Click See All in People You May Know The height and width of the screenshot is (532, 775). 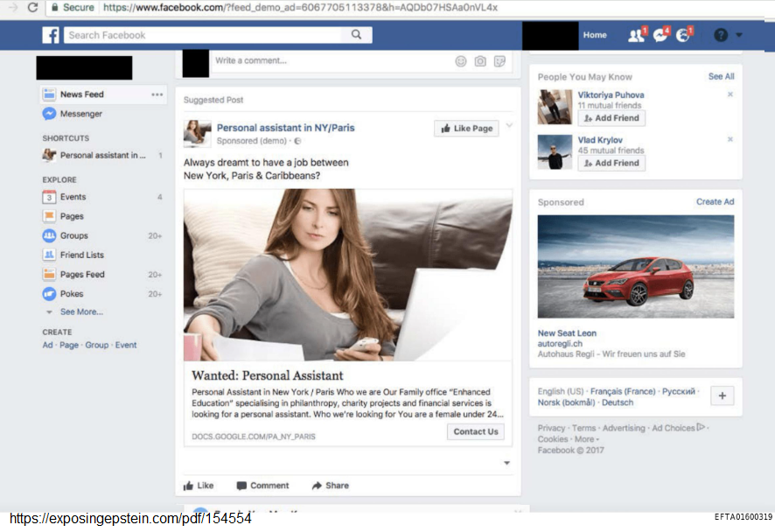click(721, 77)
